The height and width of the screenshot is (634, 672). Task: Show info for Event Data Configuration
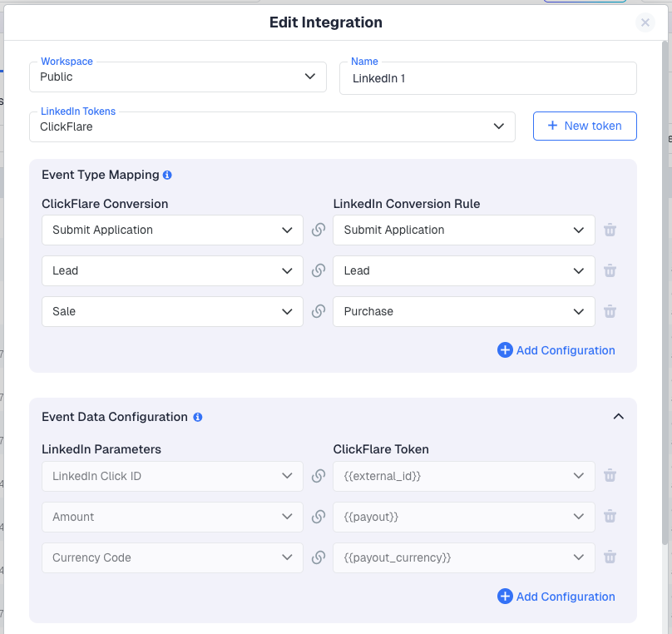pyautogui.click(x=197, y=418)
